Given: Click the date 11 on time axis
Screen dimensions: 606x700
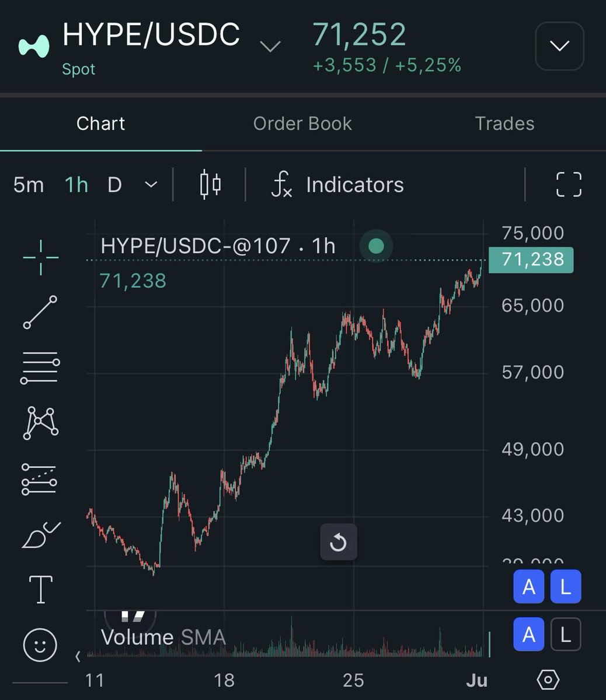Looking at the screenshot, I should (x=95, y=680).
